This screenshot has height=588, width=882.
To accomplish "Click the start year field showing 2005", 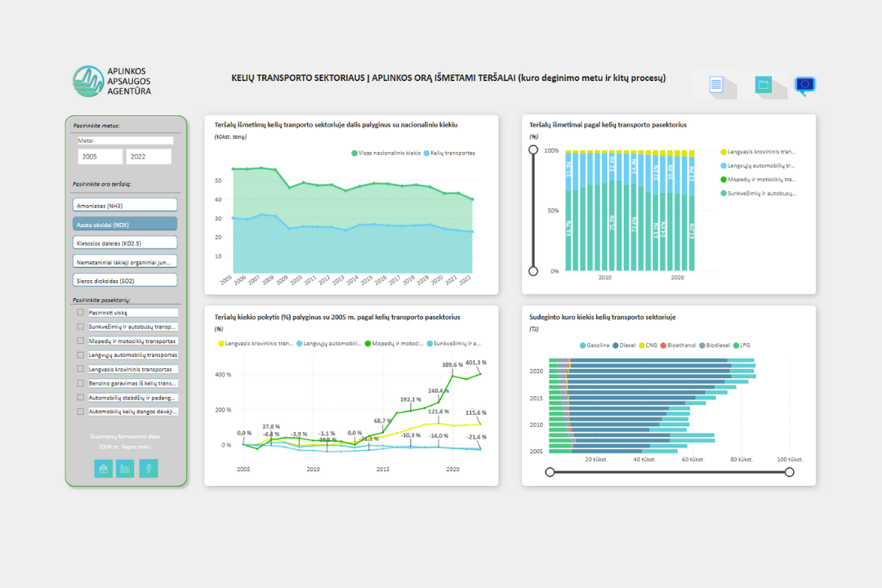I will pyautogui.click(x=100, y=157).
